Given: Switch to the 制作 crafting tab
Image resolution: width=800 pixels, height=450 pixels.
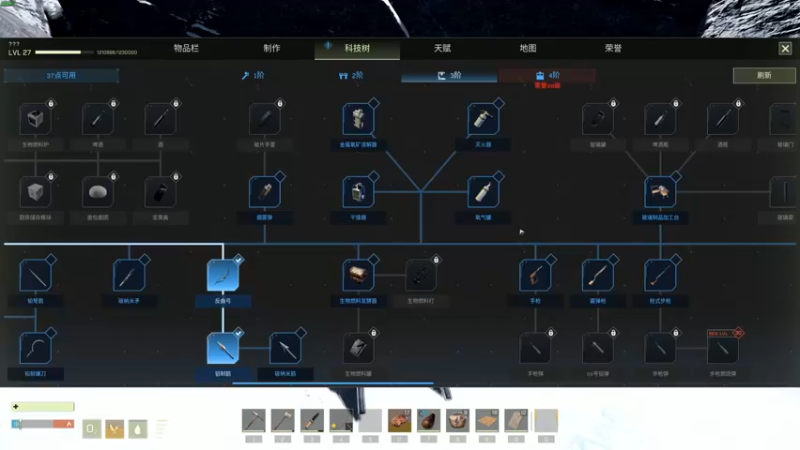Looking at the screenshot, I should [272, 48].
